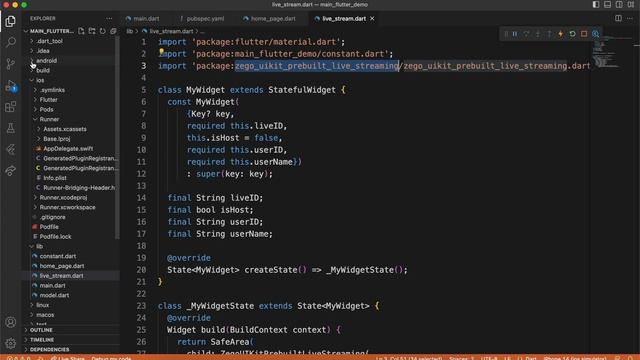The image size is (640, 360).
Task: Open the Live Share activity icon
Action: pos(11,171)
